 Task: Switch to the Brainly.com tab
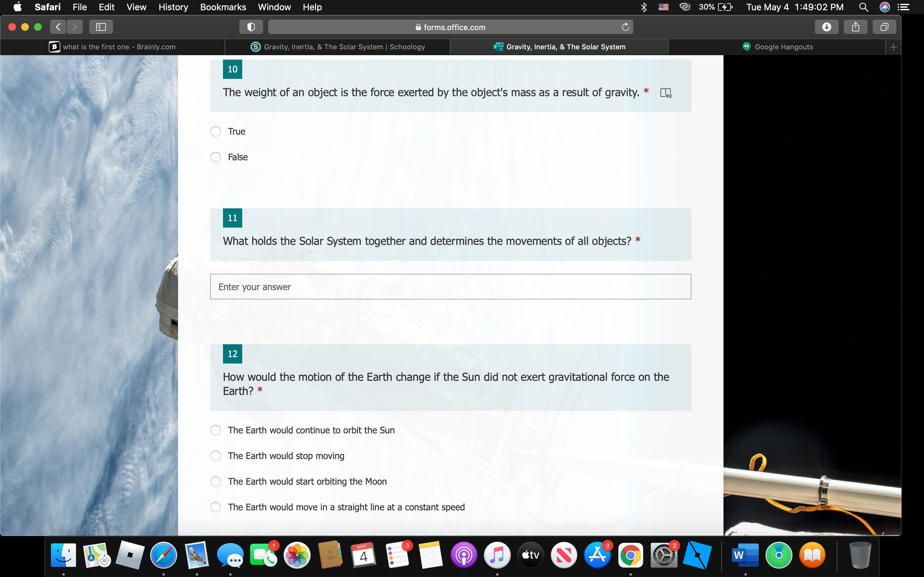tap(112, 47)
